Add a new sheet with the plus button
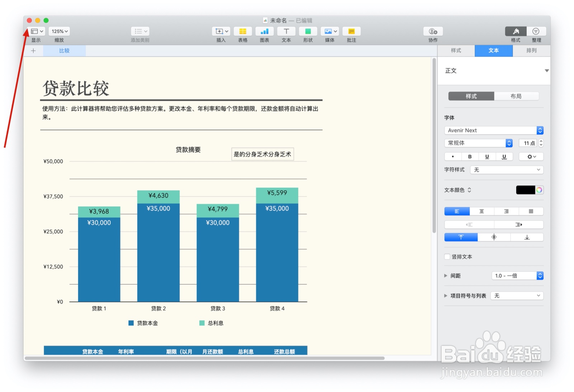 pos(33,51)
